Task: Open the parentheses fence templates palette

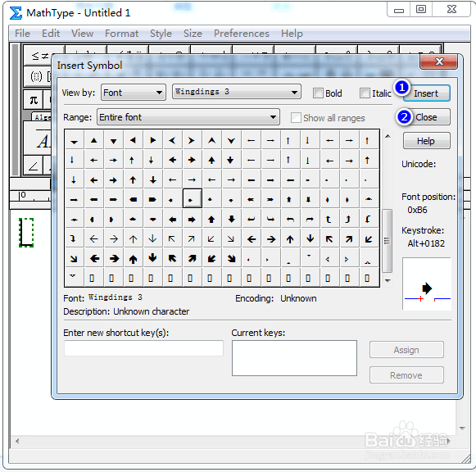Action: (38, 76)
